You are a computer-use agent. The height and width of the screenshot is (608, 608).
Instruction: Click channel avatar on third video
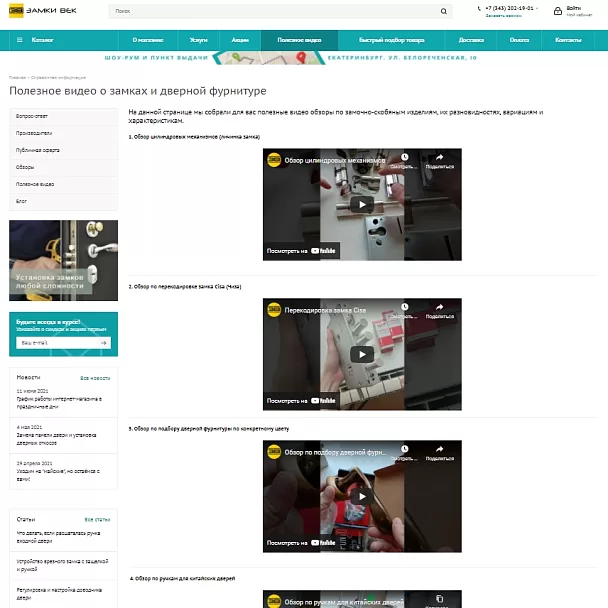(x=274, y=452)
